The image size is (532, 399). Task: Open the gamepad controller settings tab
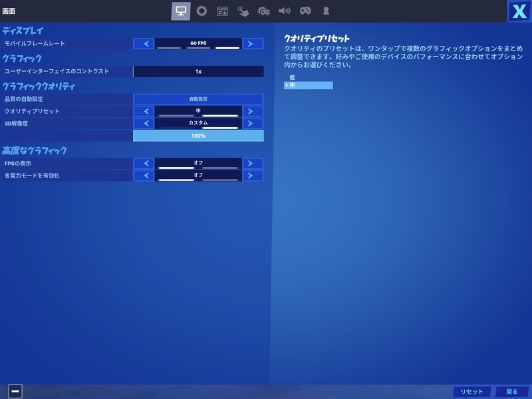click(x=305, y=11)
